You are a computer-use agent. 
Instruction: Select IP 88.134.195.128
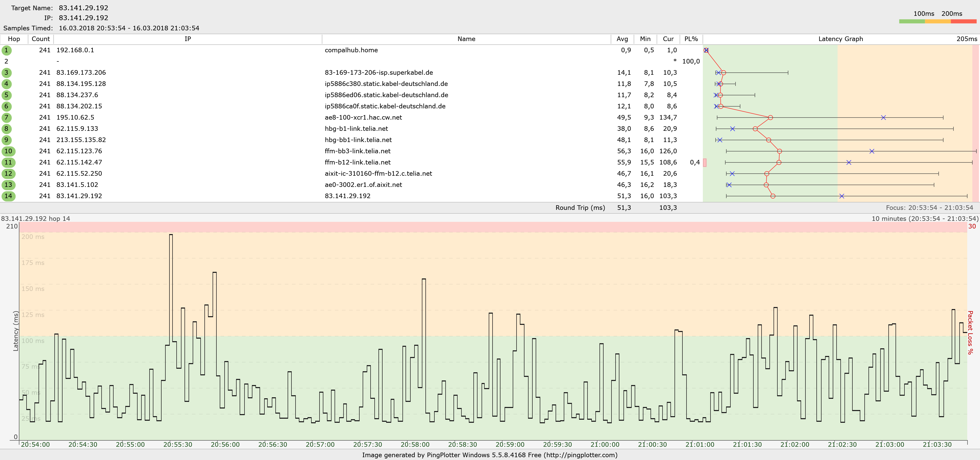pos(81,84)
